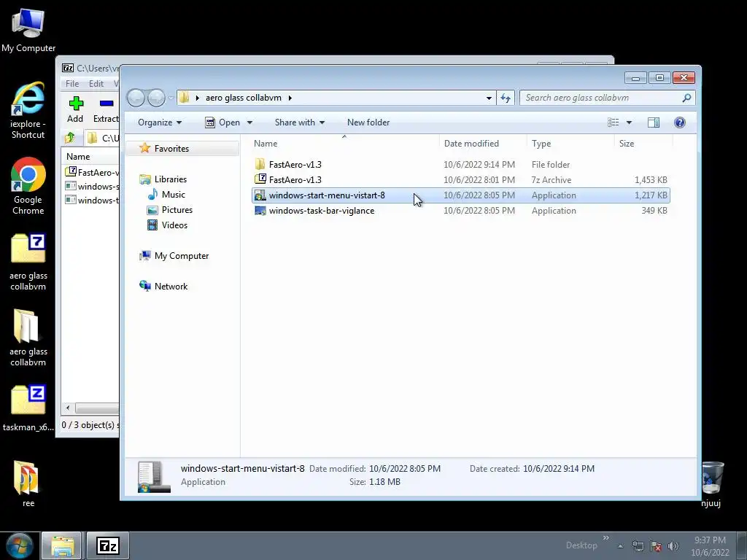
Task: Click the FastAero-v1.3 7z archive icon
Action: [x=260, y=179]
